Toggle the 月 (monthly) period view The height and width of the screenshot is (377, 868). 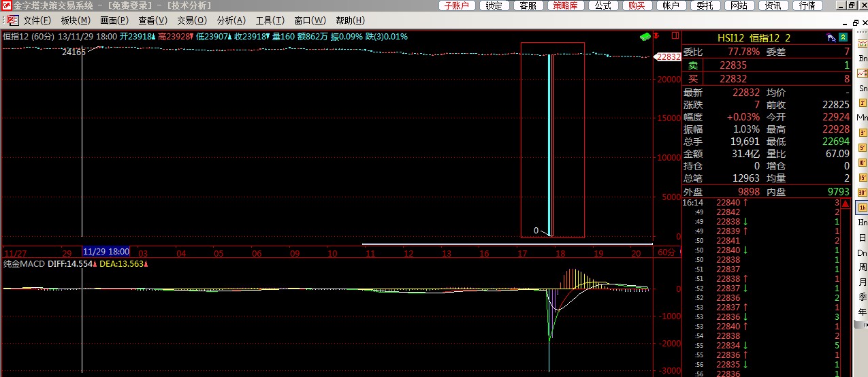click(863, 282)
